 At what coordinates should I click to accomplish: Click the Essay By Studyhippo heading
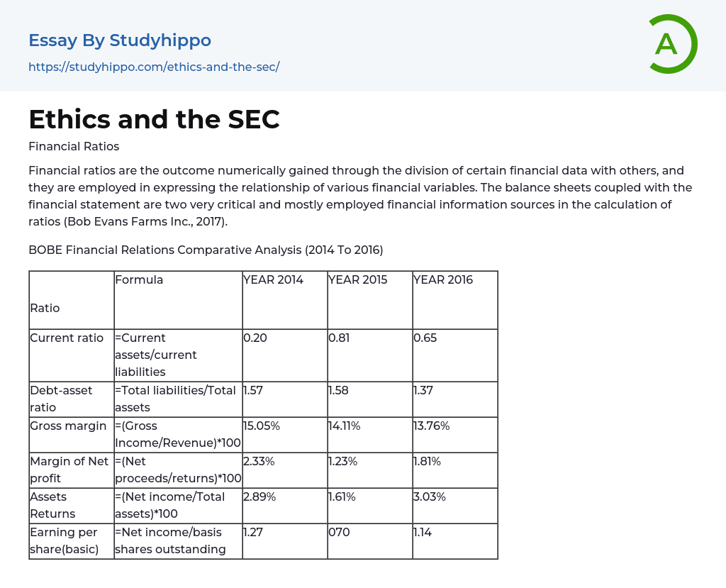click(x=120, y=40)
